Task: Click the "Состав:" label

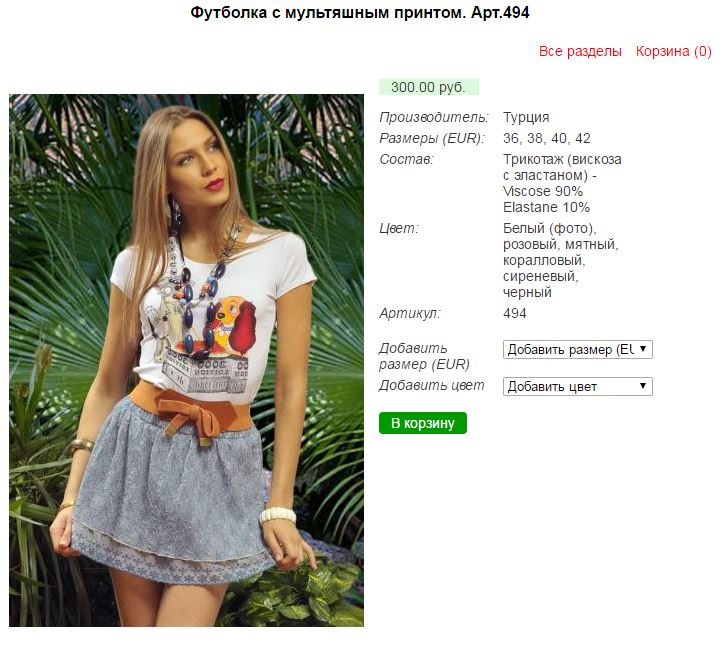Action: (406, 160)
